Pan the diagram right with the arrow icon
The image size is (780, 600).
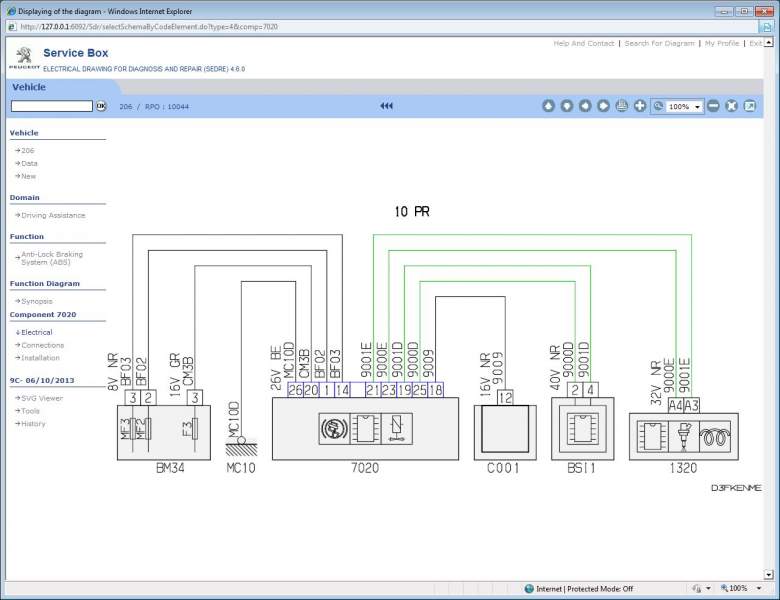pos(603,106)
